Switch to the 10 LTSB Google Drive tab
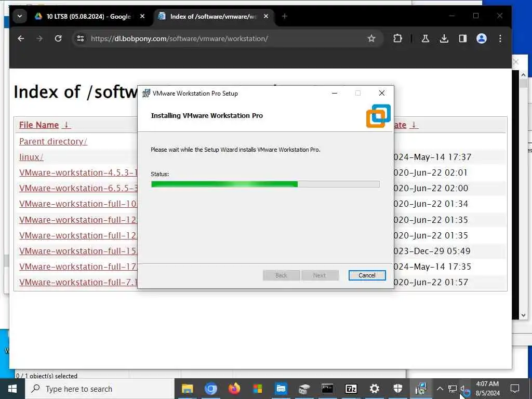This screenshot has width=532, height=399. 88,16
